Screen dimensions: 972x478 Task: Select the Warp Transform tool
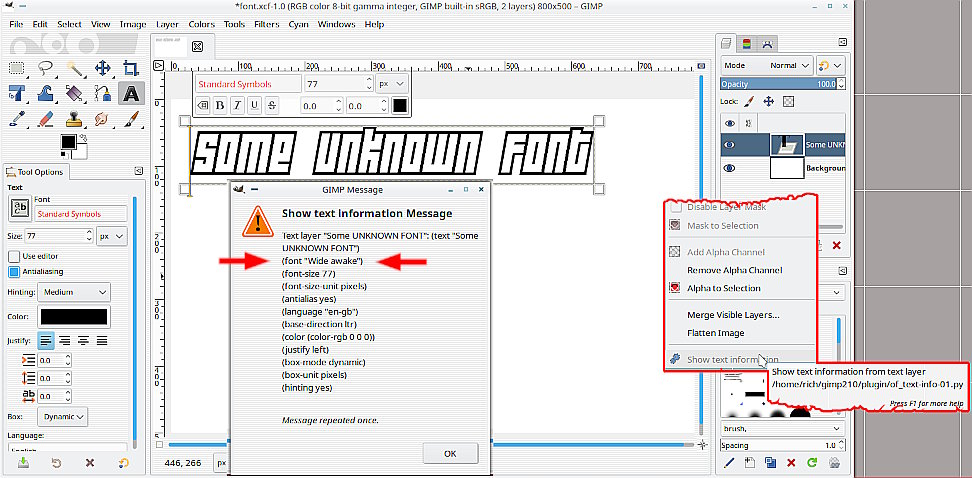click(45, 93)
